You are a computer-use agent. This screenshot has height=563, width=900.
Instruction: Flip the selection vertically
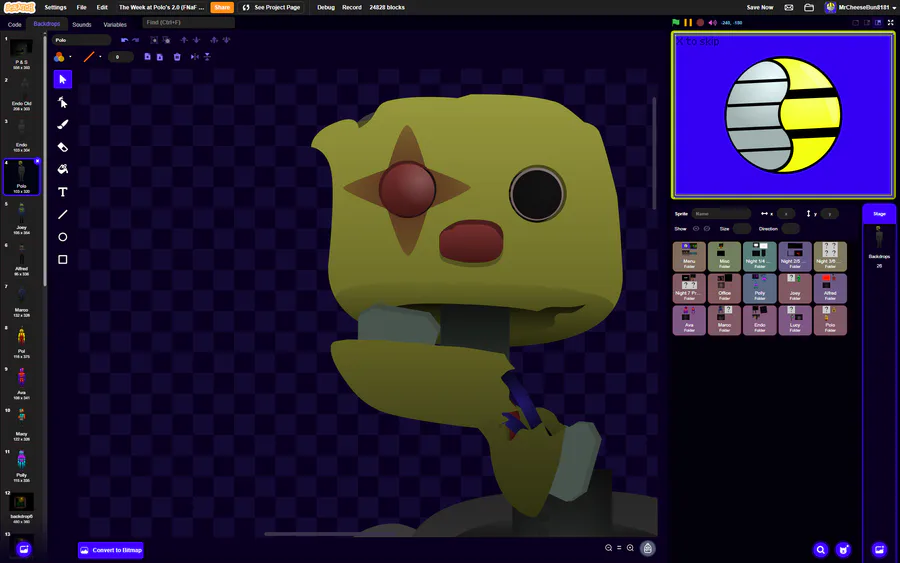tap(207, 57)
